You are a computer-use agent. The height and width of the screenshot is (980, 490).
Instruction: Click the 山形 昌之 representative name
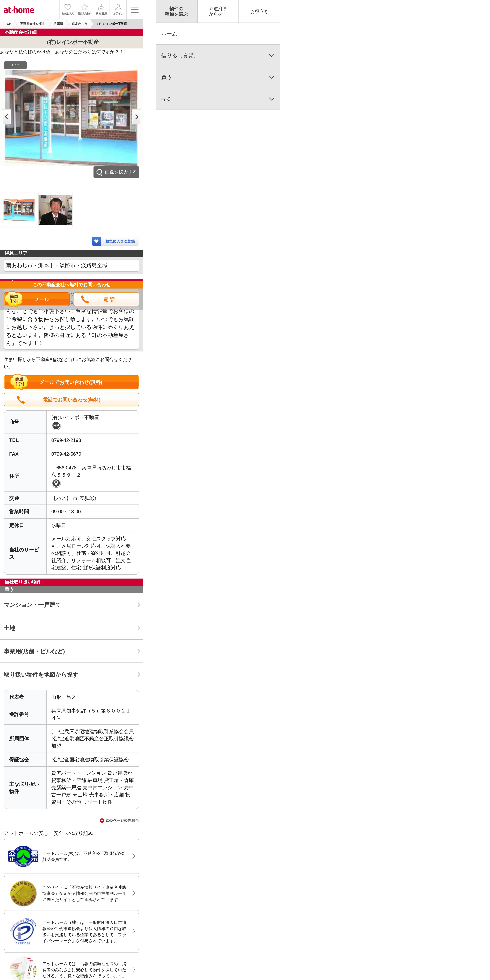click(x=63, y=697)
